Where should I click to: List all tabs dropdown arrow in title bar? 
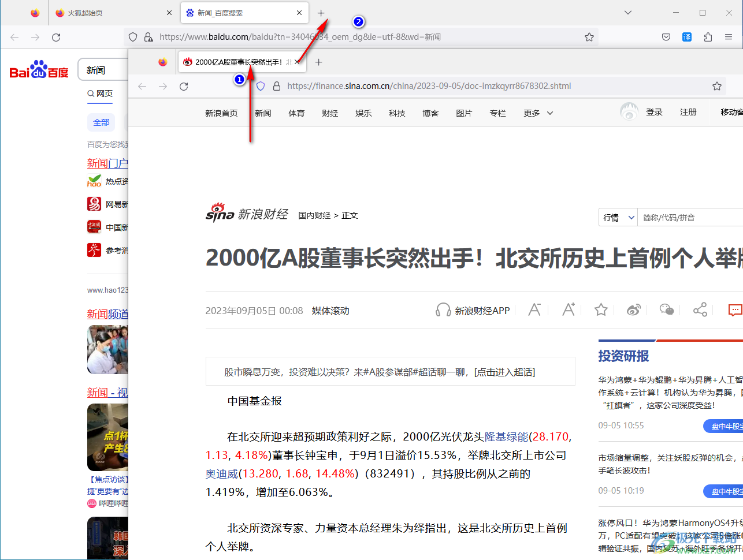628,13
